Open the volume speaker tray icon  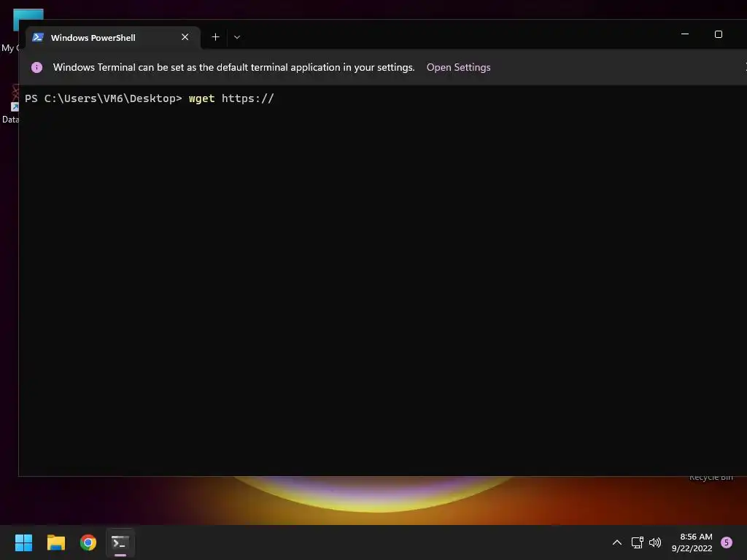click(656, 542)
